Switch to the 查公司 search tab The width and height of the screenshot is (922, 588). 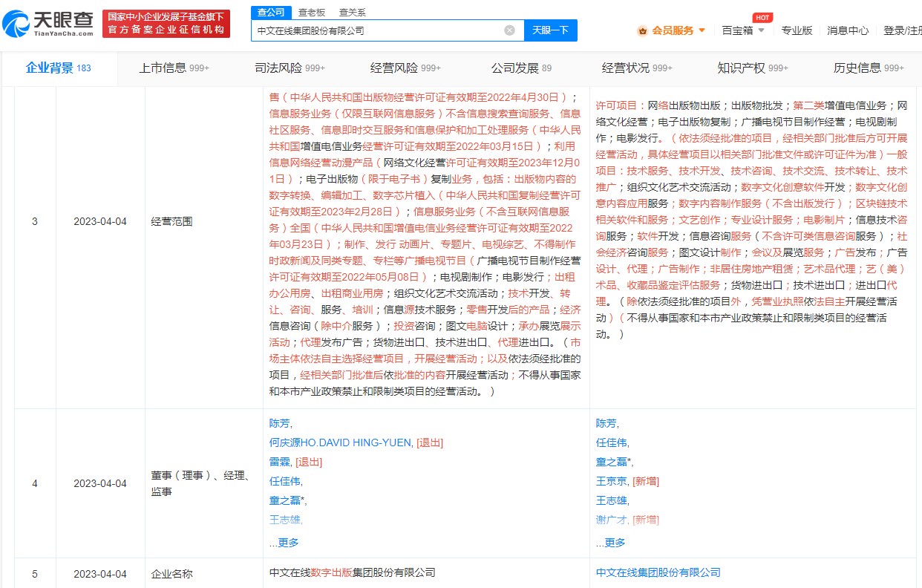(x=270, y=13)
